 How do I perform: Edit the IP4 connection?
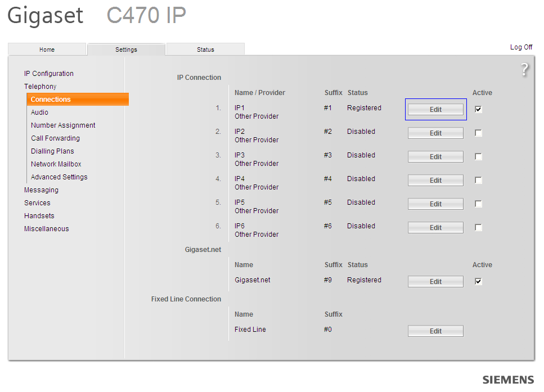(x=436, y=180)
